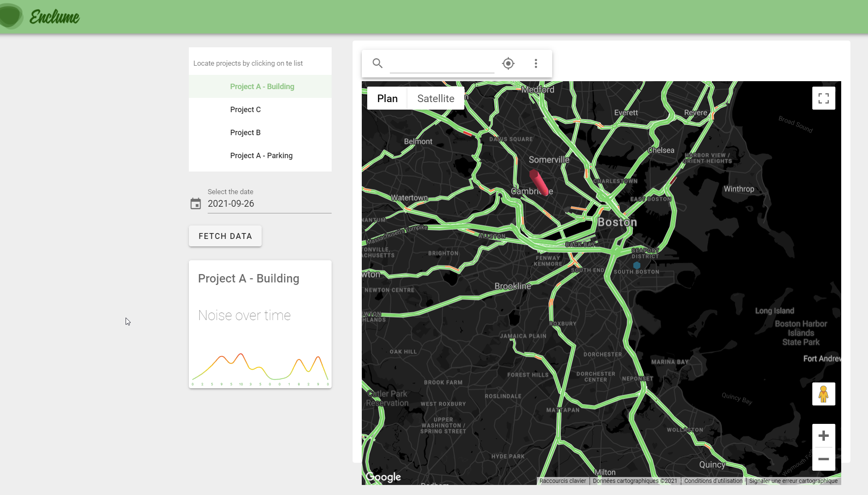Click the Street View pegman icon
This screenshot has height=495, width=868.
pyautogui.click(x=823, y=394)
